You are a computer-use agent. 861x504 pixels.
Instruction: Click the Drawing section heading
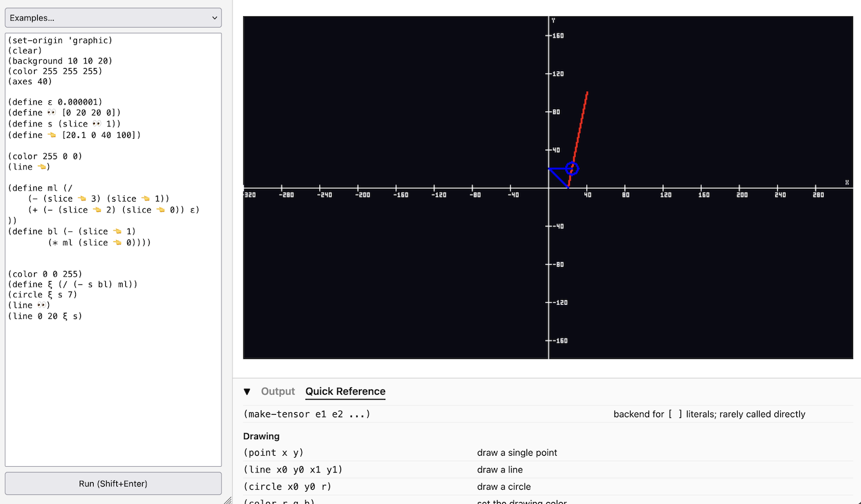click(261, 436)
